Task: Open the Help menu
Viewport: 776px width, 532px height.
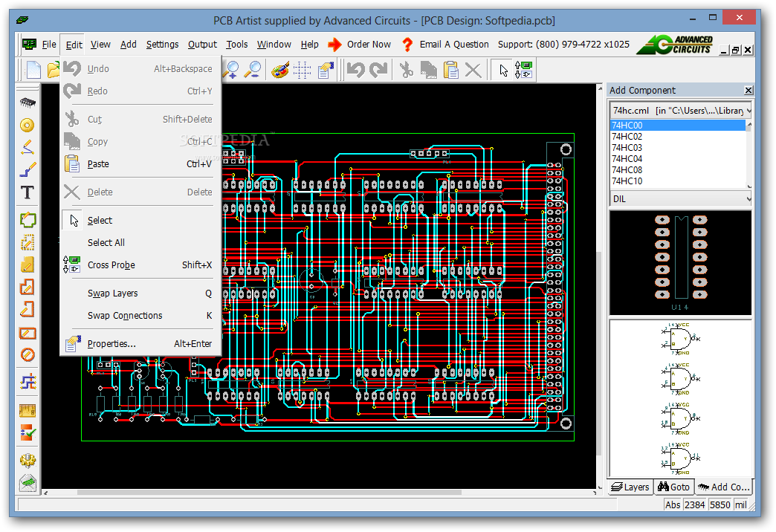Action: (x=310, y=45)
